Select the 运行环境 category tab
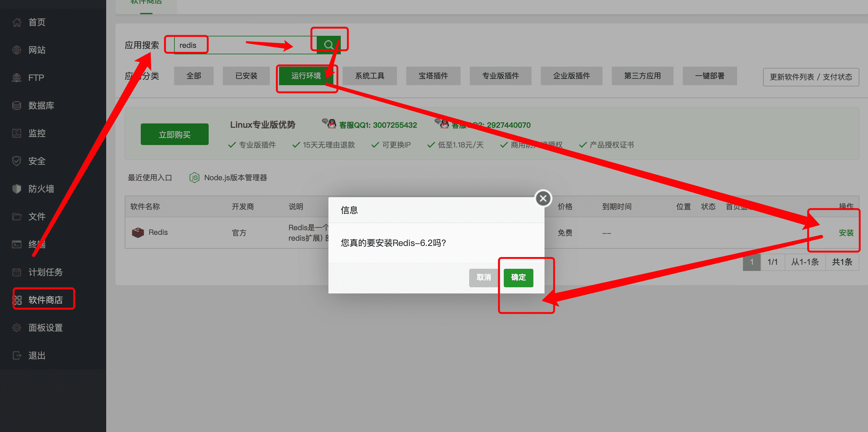 [x=306, y=76]
